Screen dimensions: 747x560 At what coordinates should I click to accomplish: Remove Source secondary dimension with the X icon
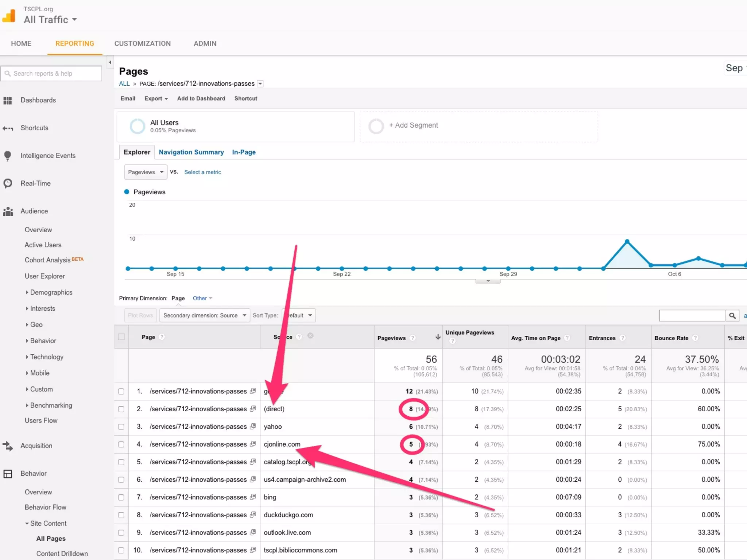[x=310, y=336]
